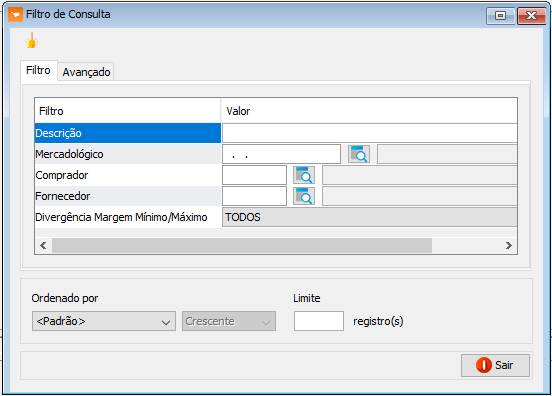This screenshot has width=552, height=396.
Task: Click the Mercadológico description gray field
Action: (x=447, y=154)
